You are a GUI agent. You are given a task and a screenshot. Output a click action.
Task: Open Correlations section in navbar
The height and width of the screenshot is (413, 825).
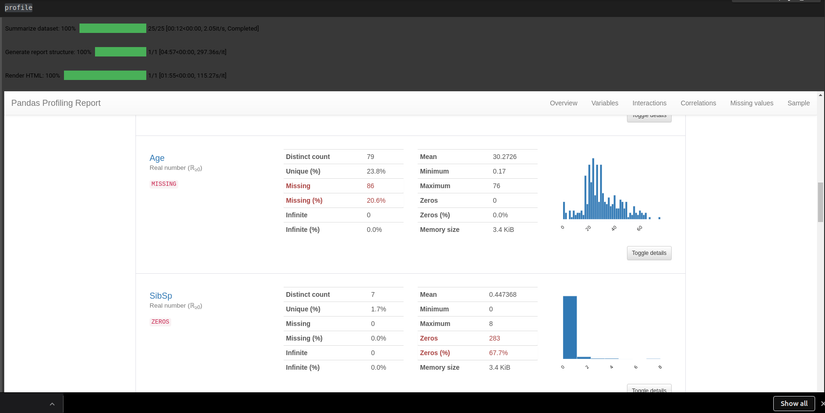point(698,103)
